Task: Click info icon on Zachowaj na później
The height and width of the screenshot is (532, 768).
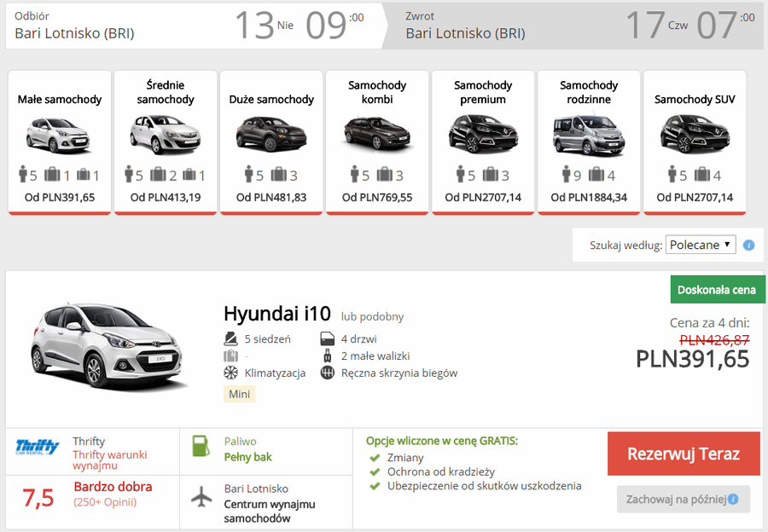Action: (733, 500)
